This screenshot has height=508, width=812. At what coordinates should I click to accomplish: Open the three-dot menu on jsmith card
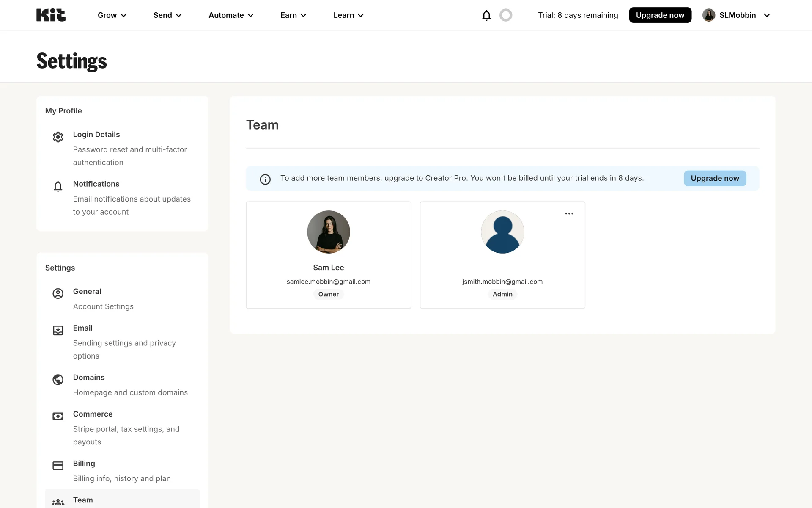point(569,214)
